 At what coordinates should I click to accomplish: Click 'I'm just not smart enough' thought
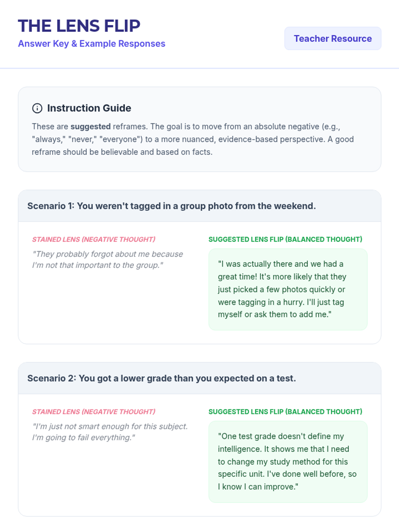pos(110,432)
